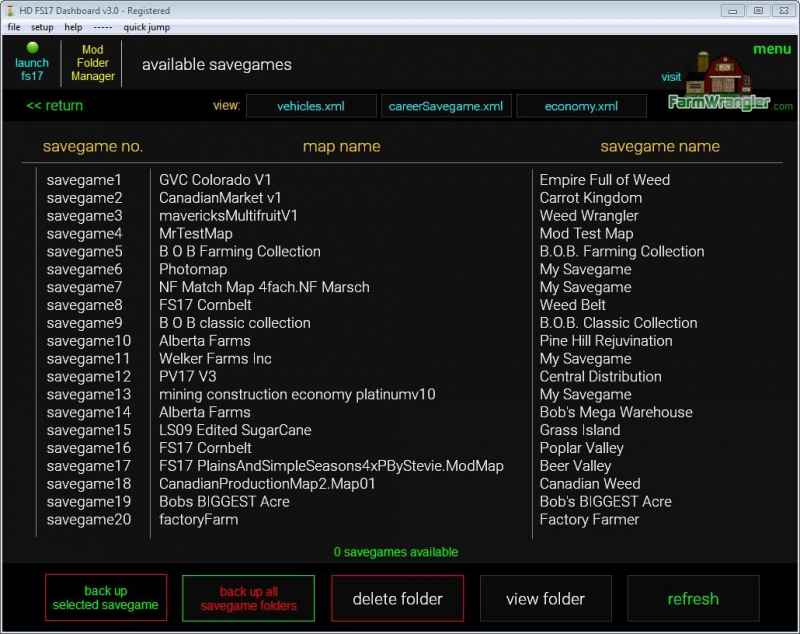Click map name LS09 Edited SugarCane
Image resolution: width=800 pixels, height=634 pixels.
(x=235, y=430)
